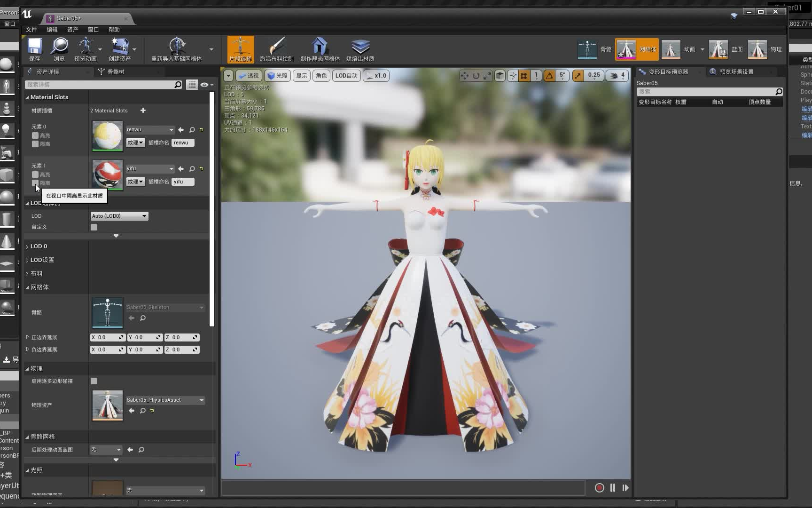Select the scale gizmo in viewport toolbar
Viewport: 812px width, 508px height.
tap(487, 76)
